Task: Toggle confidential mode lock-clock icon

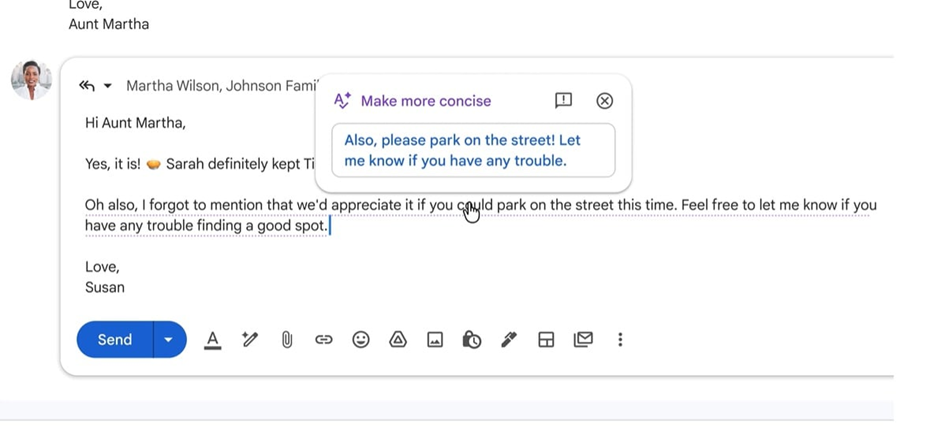Action: coord(472,340)
